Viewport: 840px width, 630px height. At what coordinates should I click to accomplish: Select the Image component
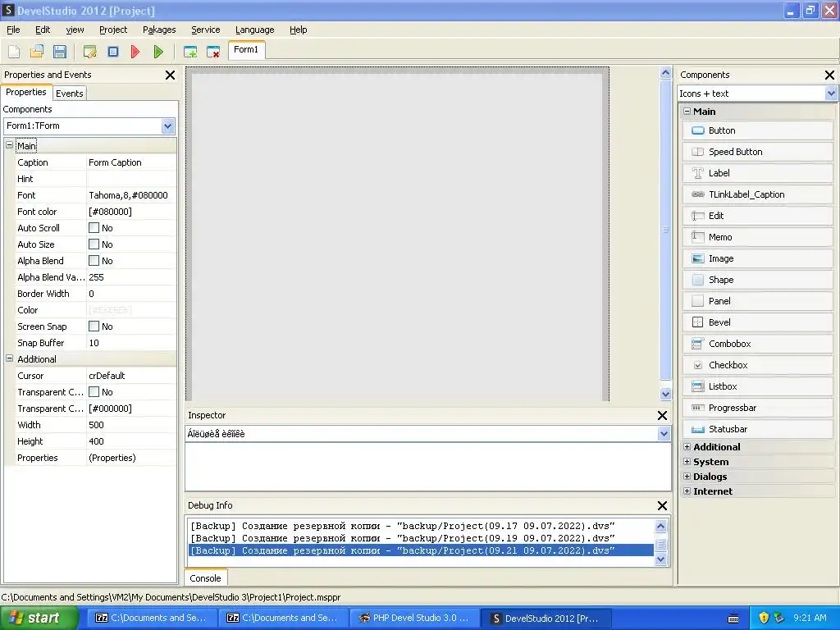click(757, 258)
